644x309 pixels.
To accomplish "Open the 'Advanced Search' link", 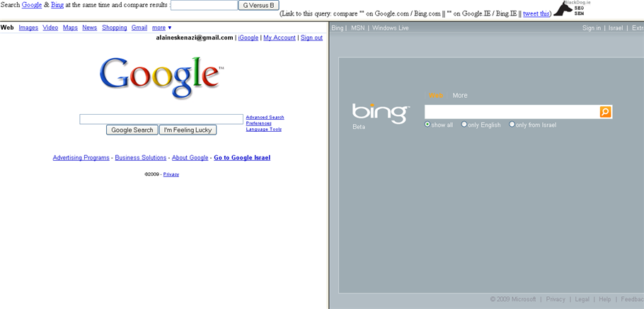I will point(265,117).
